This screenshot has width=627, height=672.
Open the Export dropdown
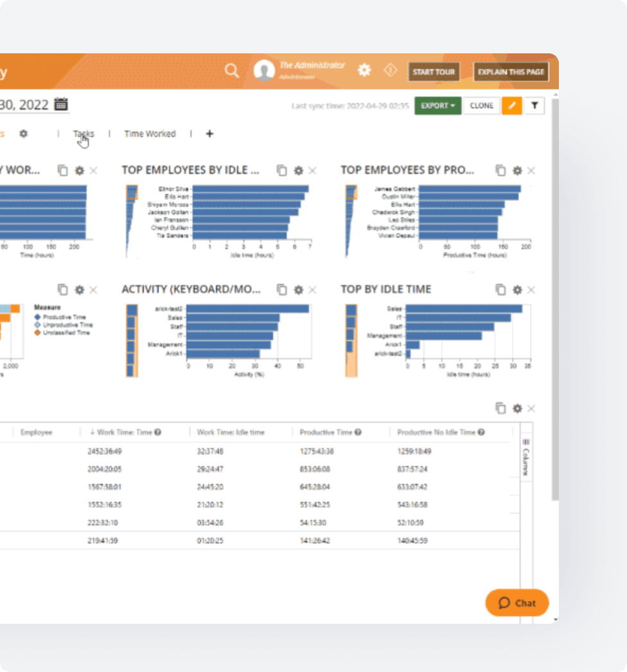point(437,105)
